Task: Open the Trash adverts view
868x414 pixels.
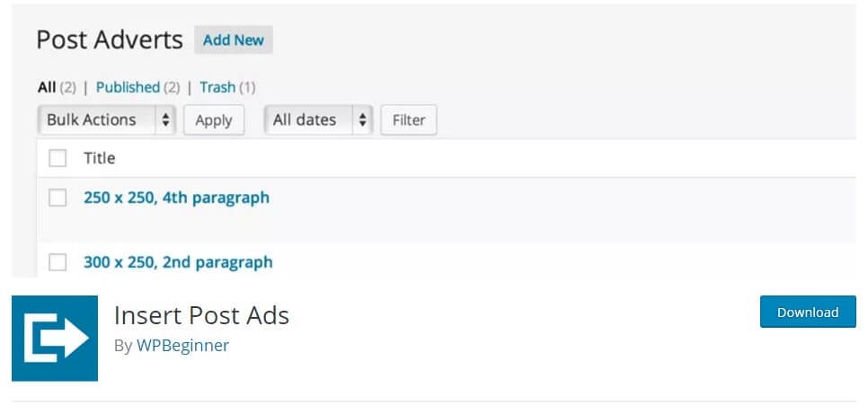Action: point(217,87)
